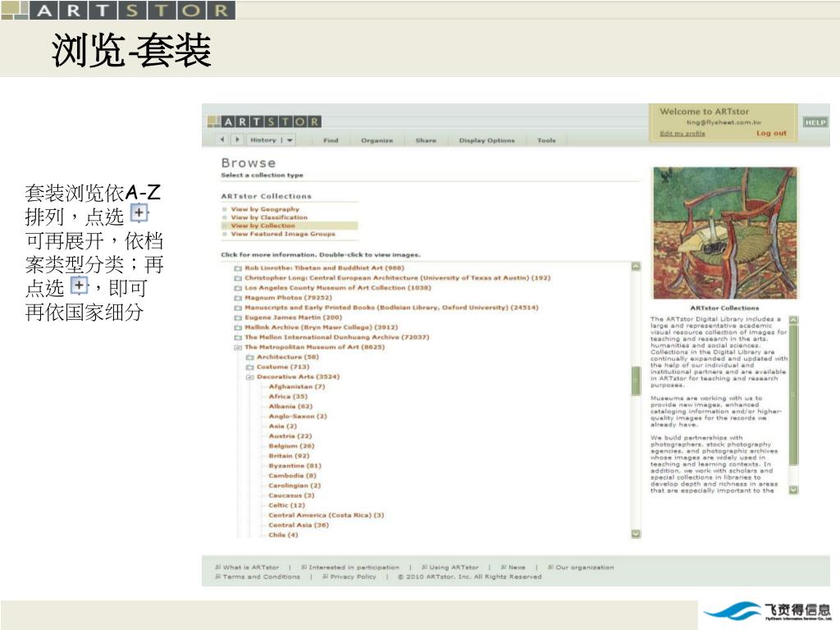
Task: Collapse the Decorative Arts (3524) node
Action: [x=249, y=377]
